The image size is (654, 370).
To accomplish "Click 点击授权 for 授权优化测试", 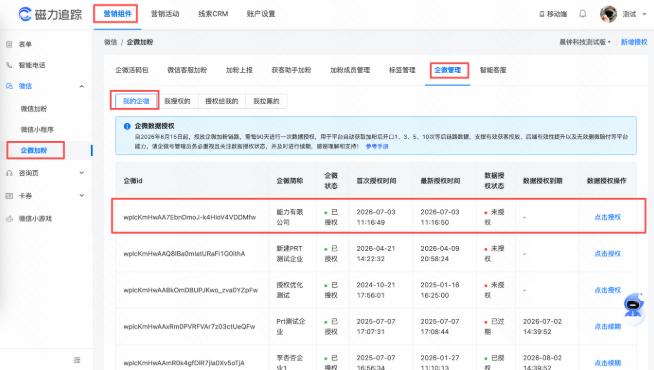I will (x=607, y=290).
